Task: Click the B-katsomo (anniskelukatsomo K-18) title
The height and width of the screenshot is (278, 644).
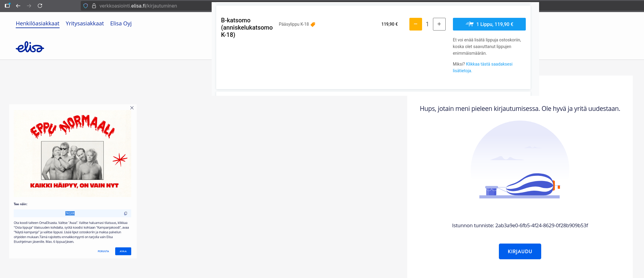Action: point(247,27)
